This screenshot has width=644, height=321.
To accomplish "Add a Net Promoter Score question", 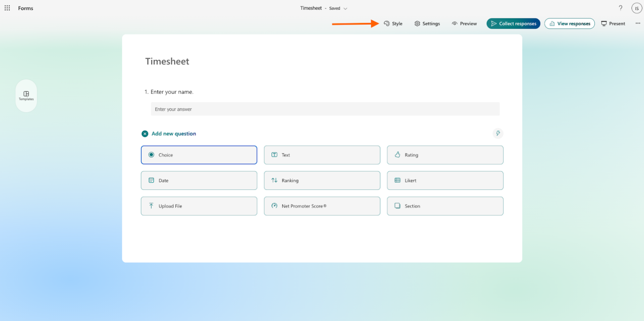I will pos(322,206).
